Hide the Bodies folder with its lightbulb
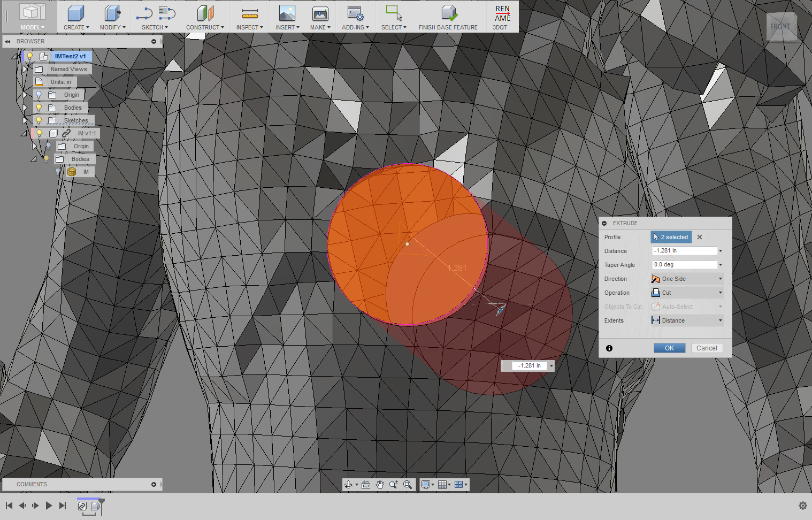 tap(38, 107)
